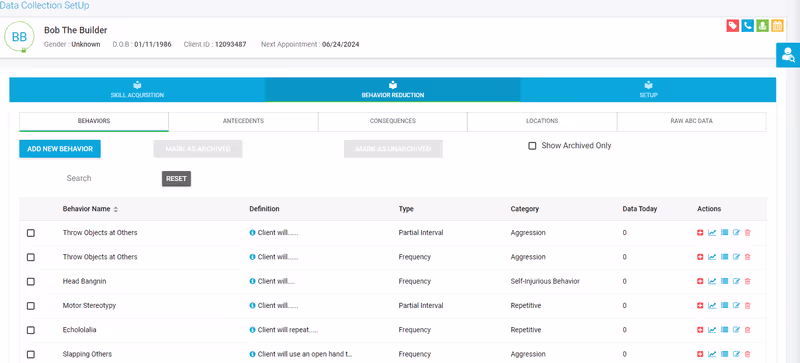
Task: Click the red tag icon in client header
Action: click(x=733, y=26)
